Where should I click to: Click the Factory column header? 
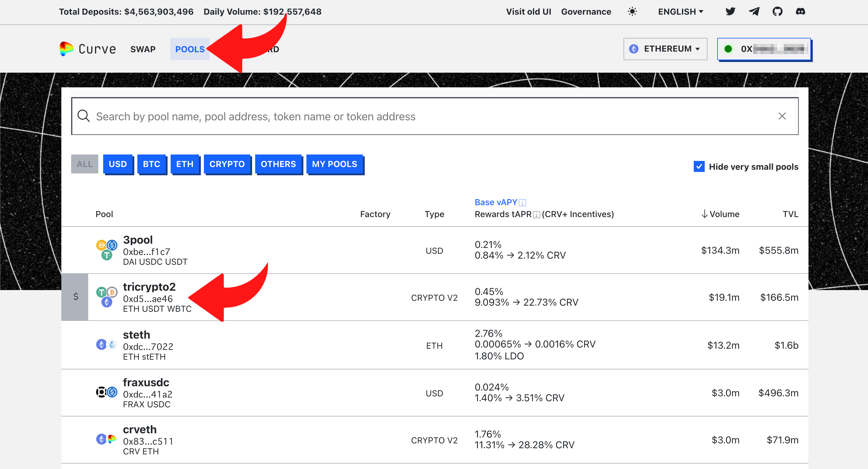[x=375, y=214]
